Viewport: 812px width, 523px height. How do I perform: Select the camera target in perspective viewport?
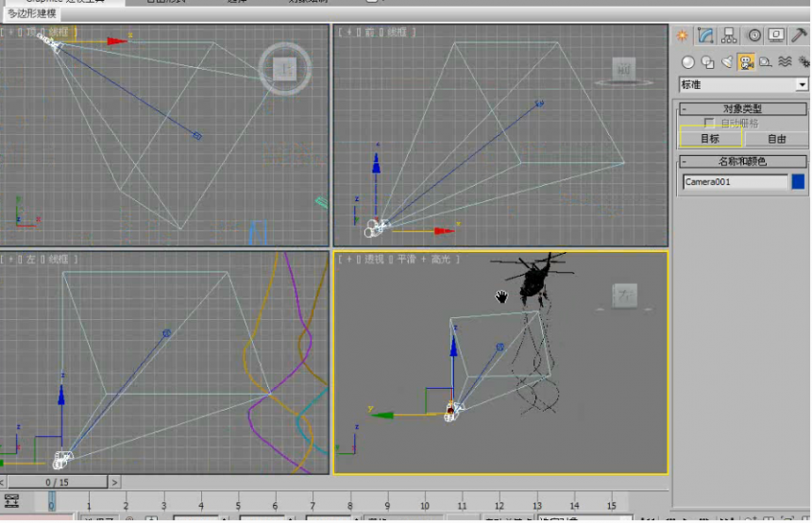pyautogui.click(x=499, y=347)
